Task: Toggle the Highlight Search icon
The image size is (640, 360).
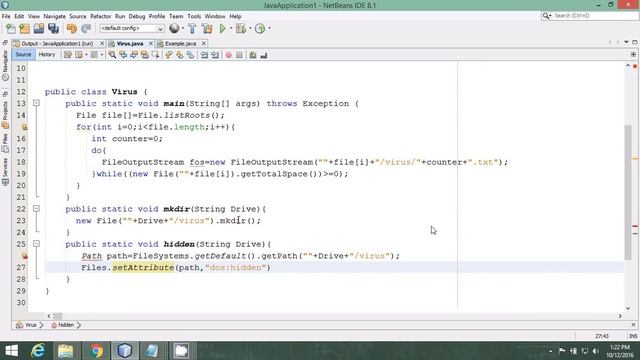Action: click(145, 55)
